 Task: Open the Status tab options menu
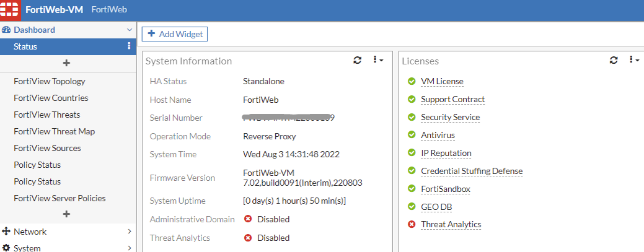129,46
